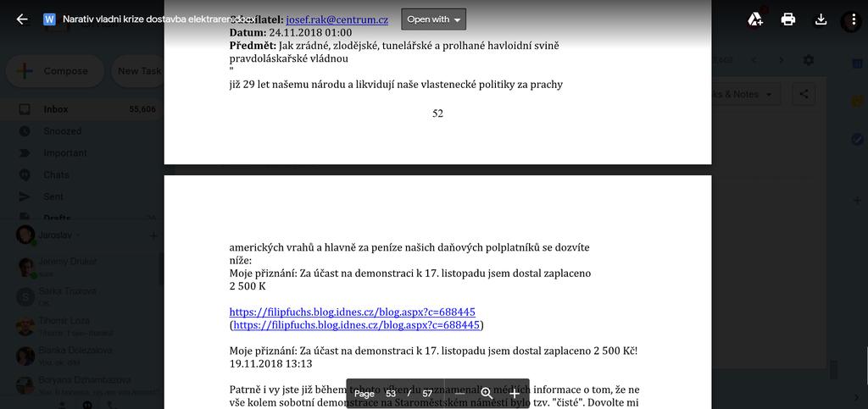Open the Tasks & Notes dropdown
Image resolution: width=868 pixels, height=409 pixels.
[746, 95]
